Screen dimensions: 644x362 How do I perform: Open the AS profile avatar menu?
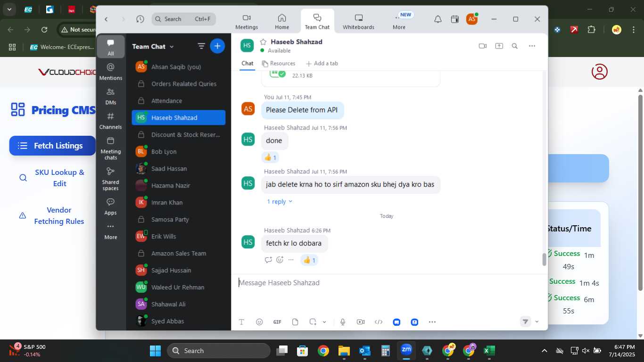point(472,19)
